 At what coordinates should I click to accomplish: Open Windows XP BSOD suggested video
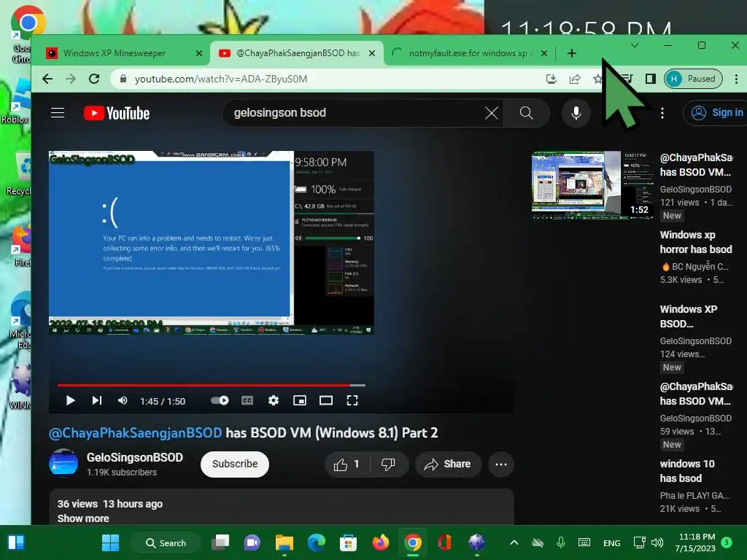(x=689, y=316)
